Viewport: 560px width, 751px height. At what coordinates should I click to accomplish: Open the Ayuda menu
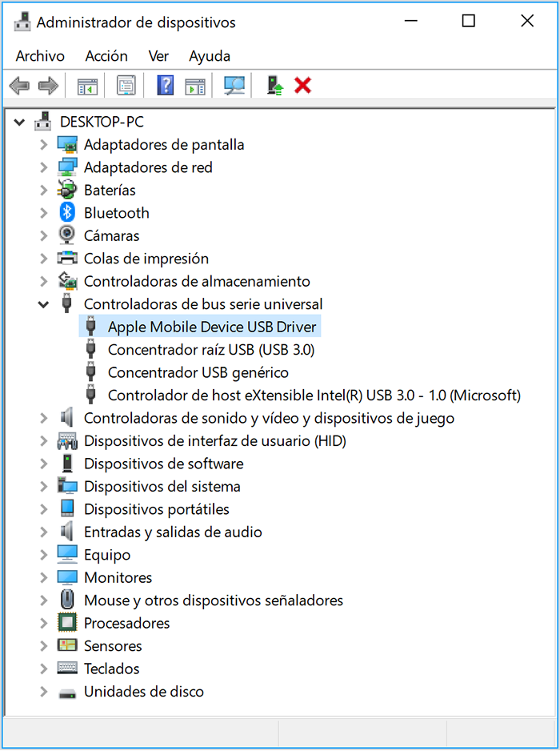pos(210,56)
